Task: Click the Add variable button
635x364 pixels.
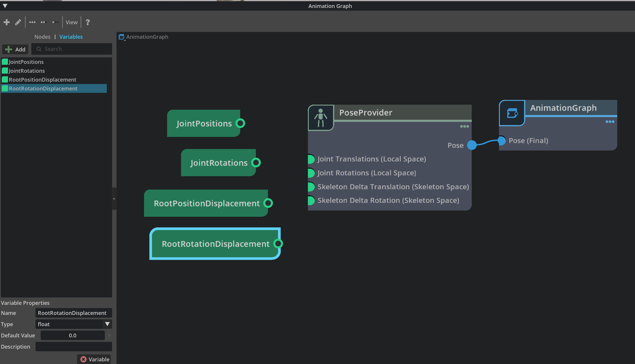Action: pos(15,49)
